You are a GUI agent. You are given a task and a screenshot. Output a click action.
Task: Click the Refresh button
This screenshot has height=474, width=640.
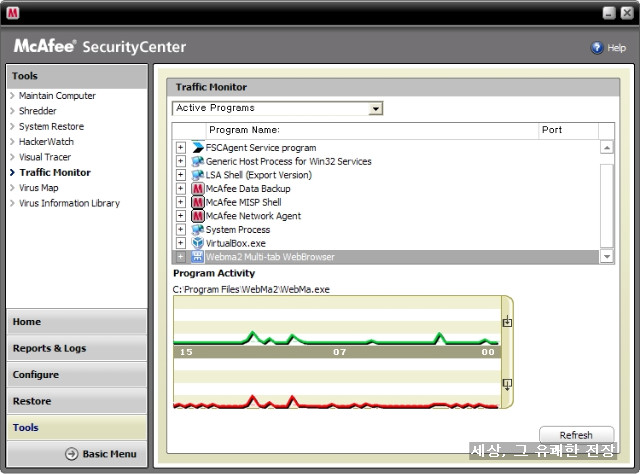pos(576,435)
